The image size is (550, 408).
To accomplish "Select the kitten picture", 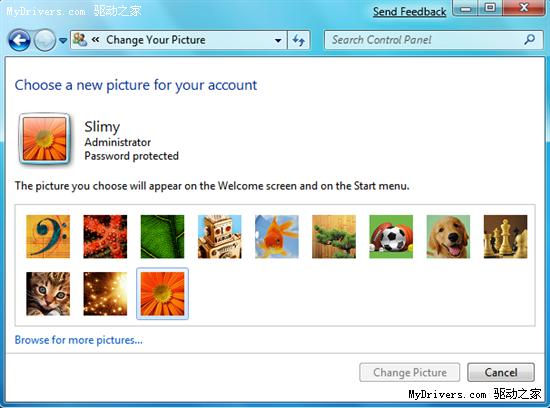I will (x=48, y=294).
